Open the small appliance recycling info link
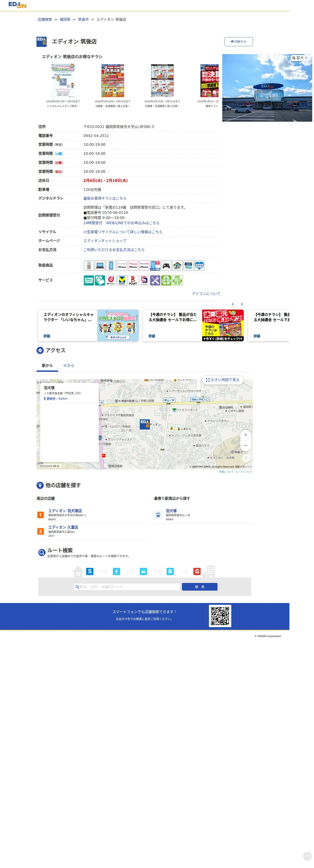The height and width of the screenshot is (868, 314). [x=123, y=232]
